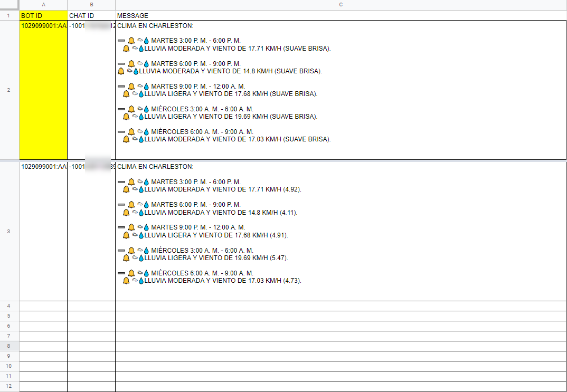Image resolution: width=567 pixels, height=392 pixels.
Task: Select row 1 header
Action: click(x=10, y=15)
